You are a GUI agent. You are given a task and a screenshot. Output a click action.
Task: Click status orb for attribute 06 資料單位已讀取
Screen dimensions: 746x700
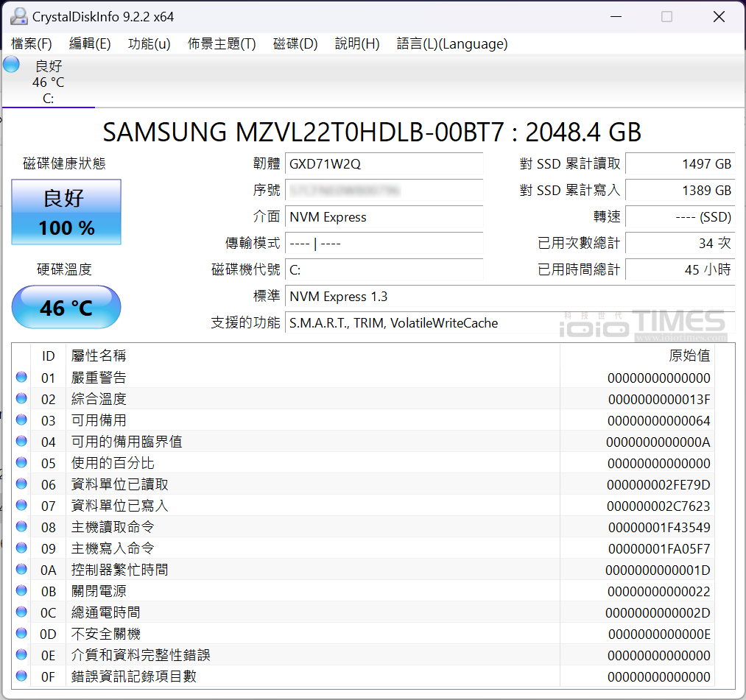(21, 484)
